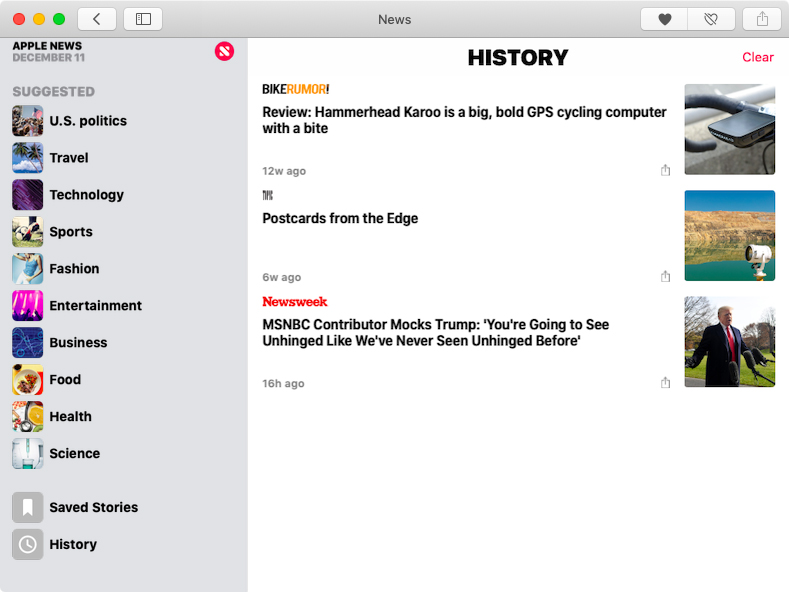
Task: Share the MSNBC Contributor Mocks Trump article
Action: pos(665,383)
